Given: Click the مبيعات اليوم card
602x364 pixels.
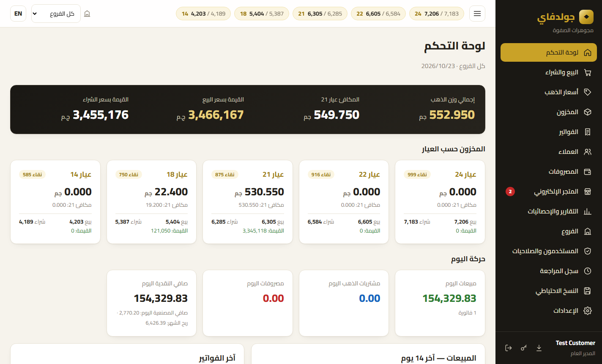Looking at the screenshot, I should 440,304.
